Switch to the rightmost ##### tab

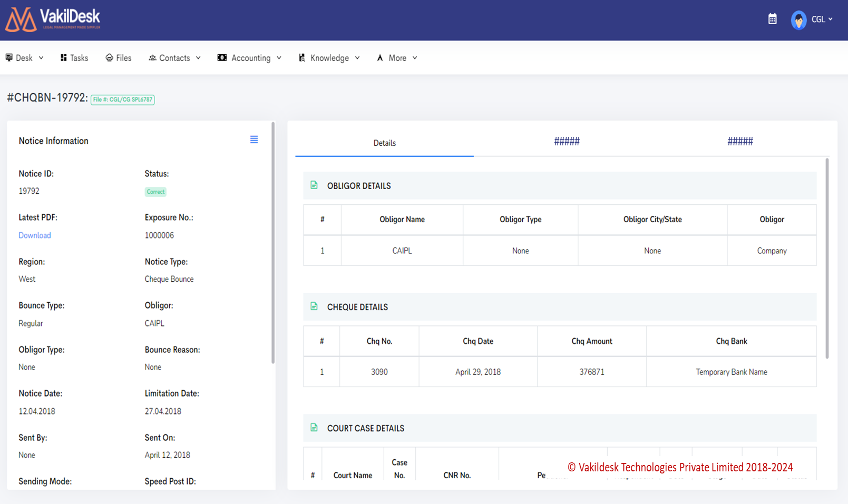click(740, 141)
